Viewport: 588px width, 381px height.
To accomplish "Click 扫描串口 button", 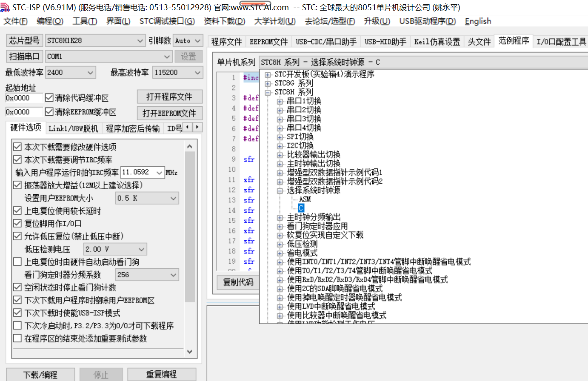I will click(x=24, y=57).
